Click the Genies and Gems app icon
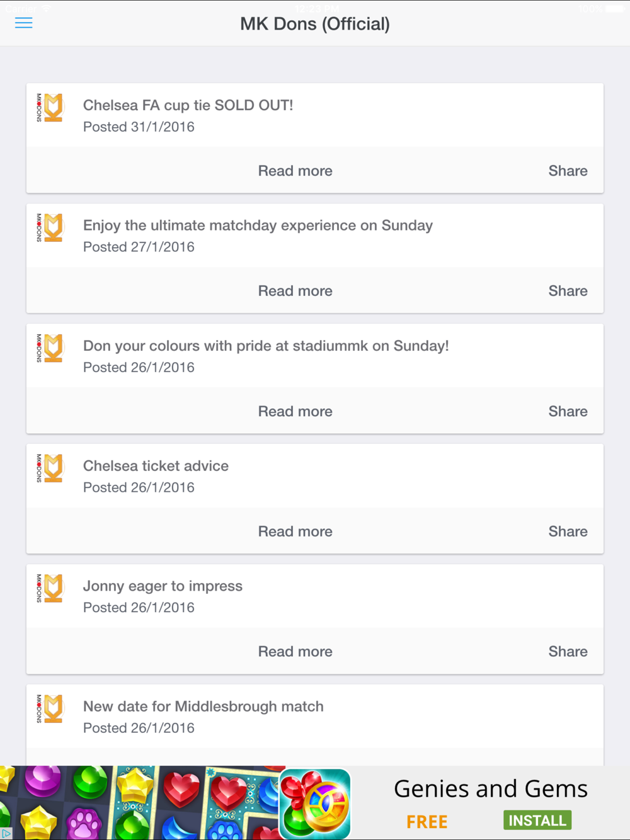 coord(315,803)
